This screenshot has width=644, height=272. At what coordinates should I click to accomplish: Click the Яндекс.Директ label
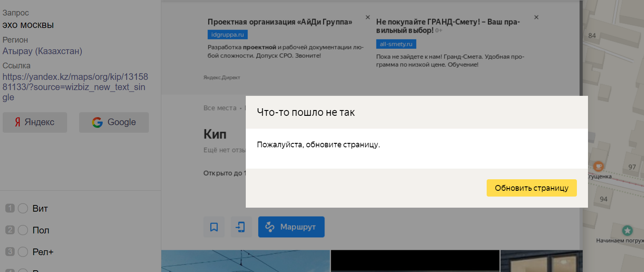tap(222, 77)
